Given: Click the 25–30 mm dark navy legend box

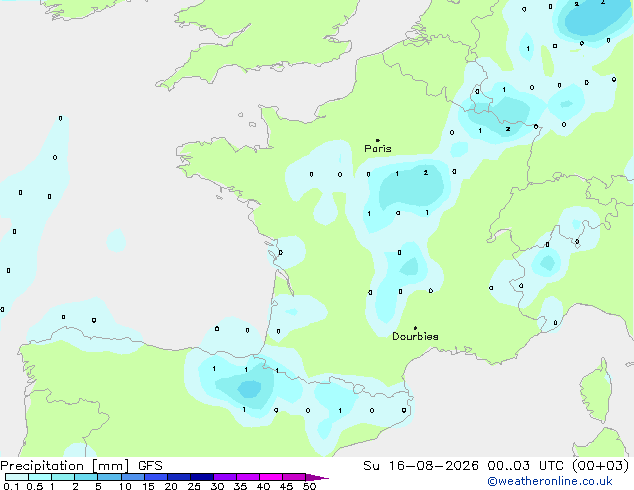Looking at the screenshot, I should click(202, 477).
